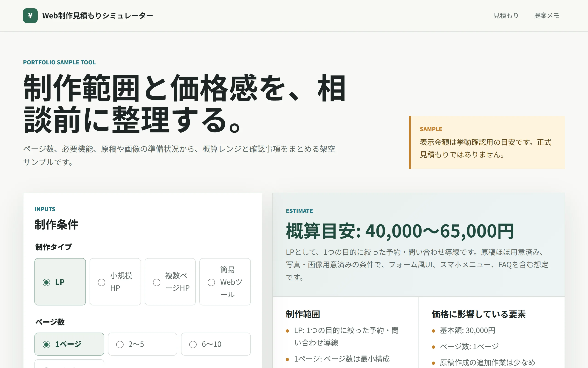
Task: Open the 提案メモ navigation link
Action: [x=546, y=16]
